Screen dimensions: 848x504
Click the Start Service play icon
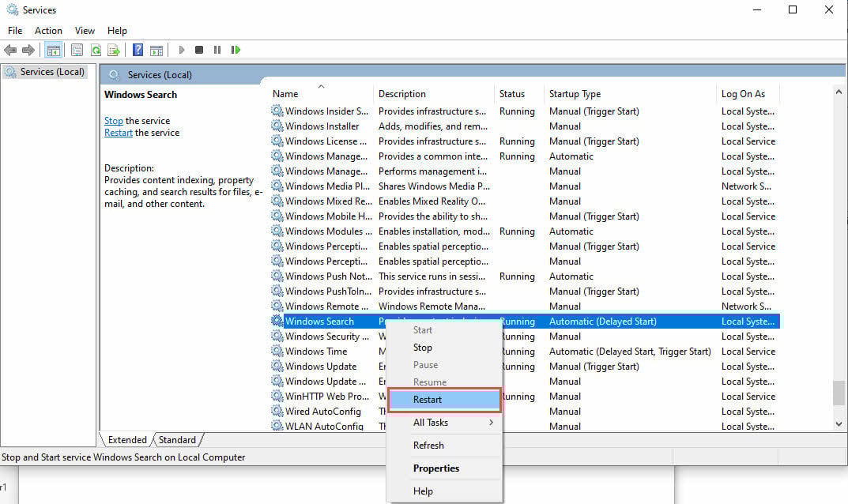tap(182, 50)
